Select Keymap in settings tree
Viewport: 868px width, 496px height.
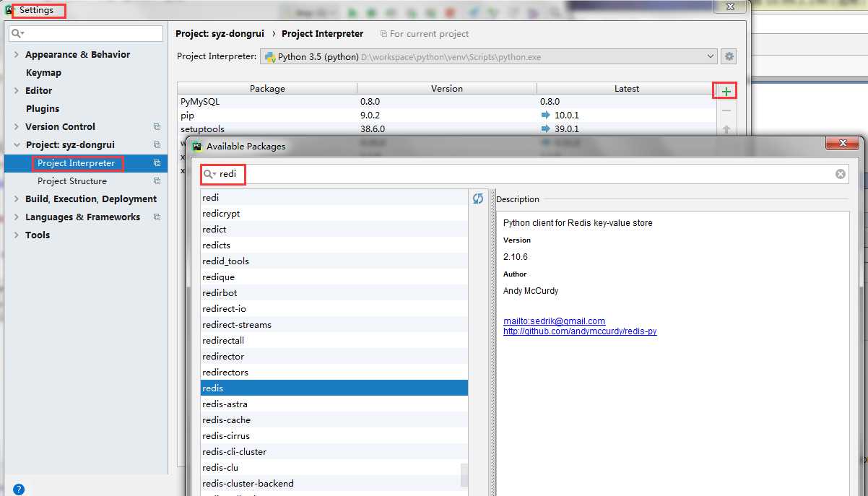(x=43, y=72)
